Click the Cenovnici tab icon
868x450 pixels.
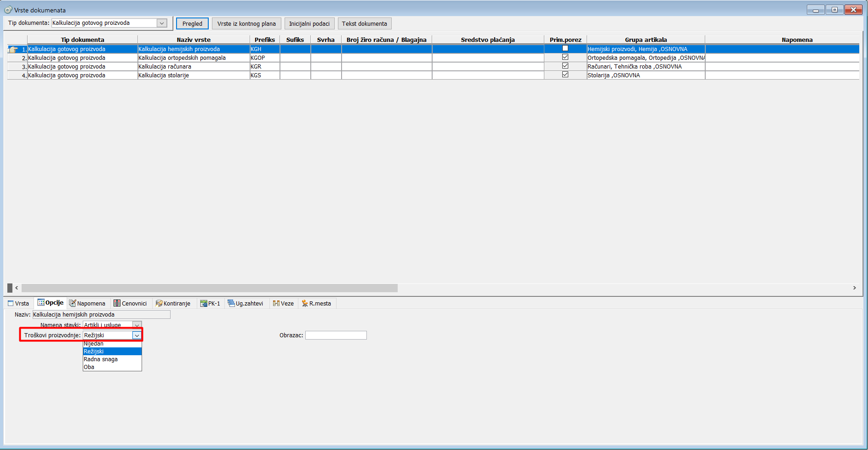(117, 303)
